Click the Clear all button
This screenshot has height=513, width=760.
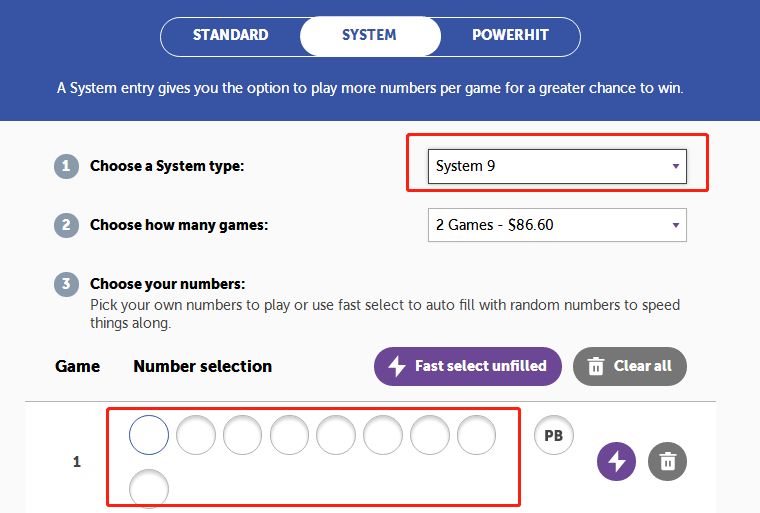click(x=630, y=366)
